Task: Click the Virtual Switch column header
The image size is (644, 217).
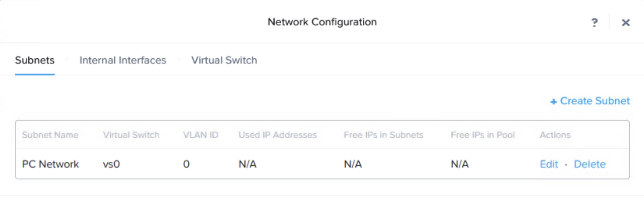Action: (x=131, y=135)
